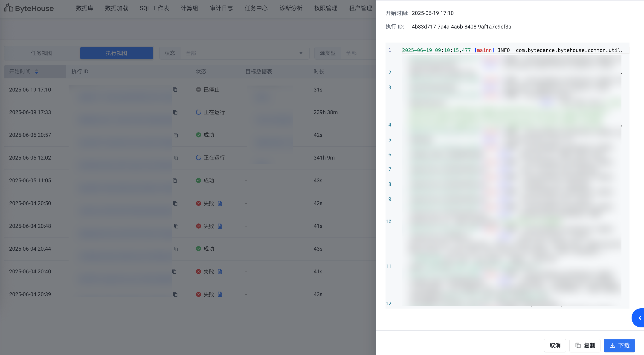Open error log icon for 2025-06-04 20:50 failure

[220, 203]
